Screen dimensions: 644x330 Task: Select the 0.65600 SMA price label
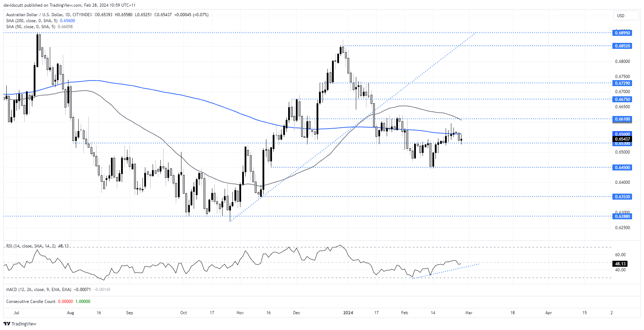pos(622,134)
